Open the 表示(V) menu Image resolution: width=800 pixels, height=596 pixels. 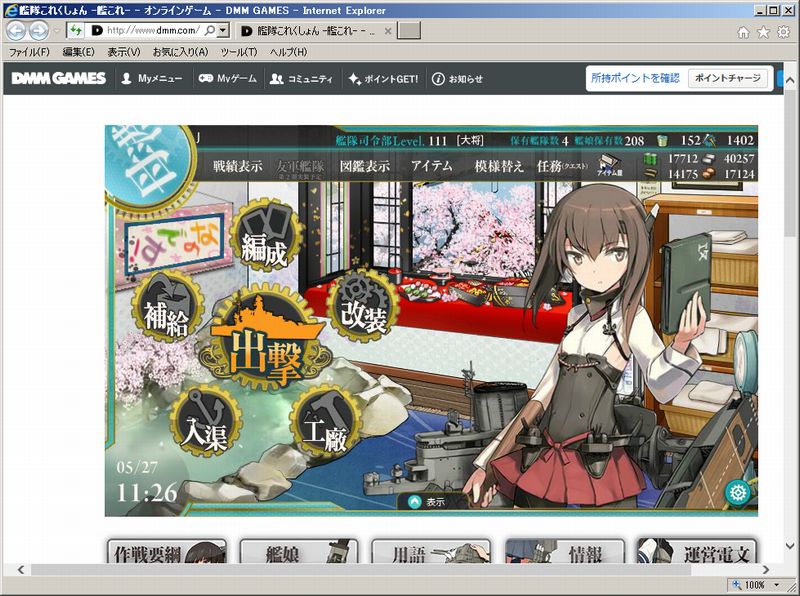point(124,52)
